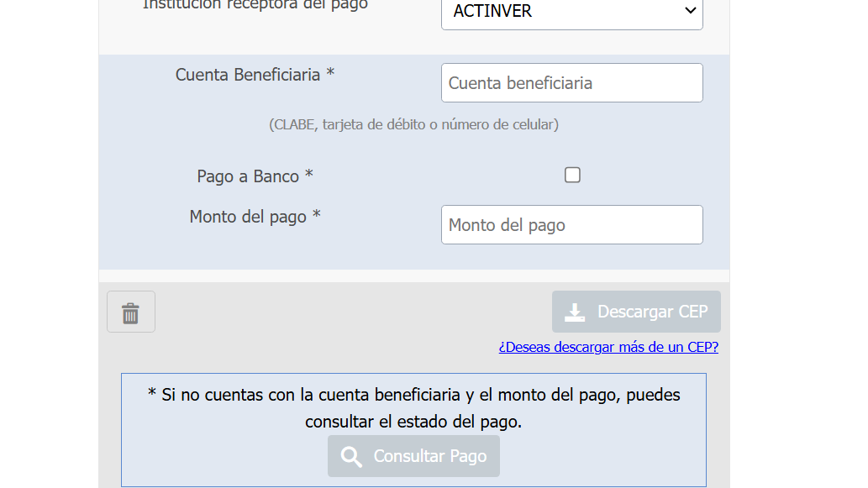868x488 pixels.
Task: Click the magnifying glass icon on Consultar Pago
Action: pos(351,457)
